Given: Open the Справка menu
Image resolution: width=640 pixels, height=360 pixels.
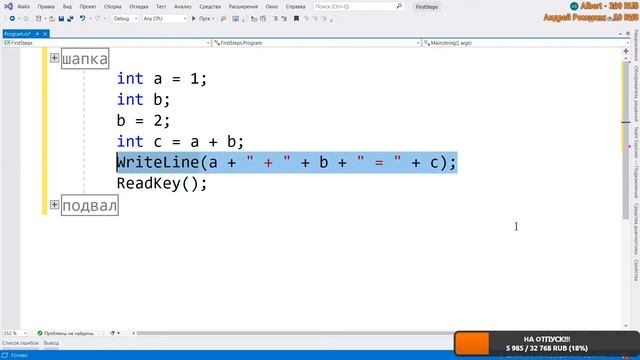Looking at the screenshot, I should point(295,7).
